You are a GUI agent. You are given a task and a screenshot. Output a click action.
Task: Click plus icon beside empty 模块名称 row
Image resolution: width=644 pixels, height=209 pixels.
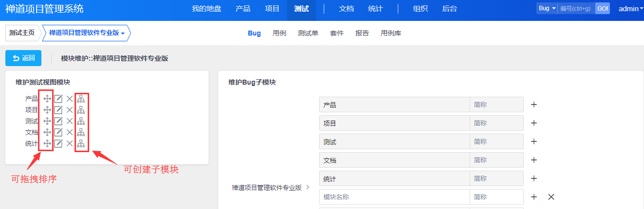click(534, 197)
